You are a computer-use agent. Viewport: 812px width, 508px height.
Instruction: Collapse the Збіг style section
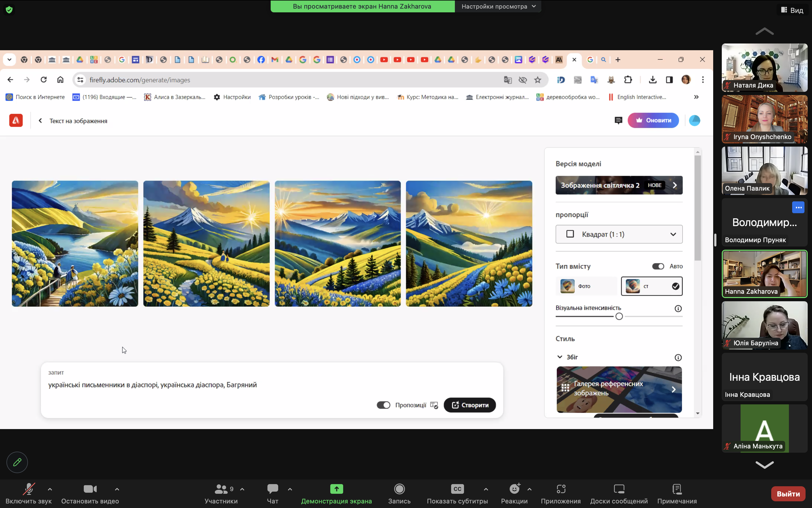point(560,357)
